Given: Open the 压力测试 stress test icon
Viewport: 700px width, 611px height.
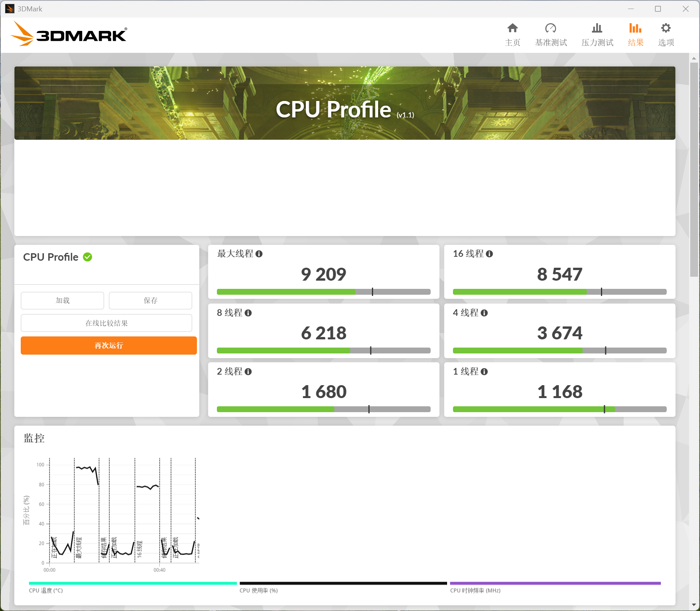Looking at the screenshot, I should click(x=597, y=28).
